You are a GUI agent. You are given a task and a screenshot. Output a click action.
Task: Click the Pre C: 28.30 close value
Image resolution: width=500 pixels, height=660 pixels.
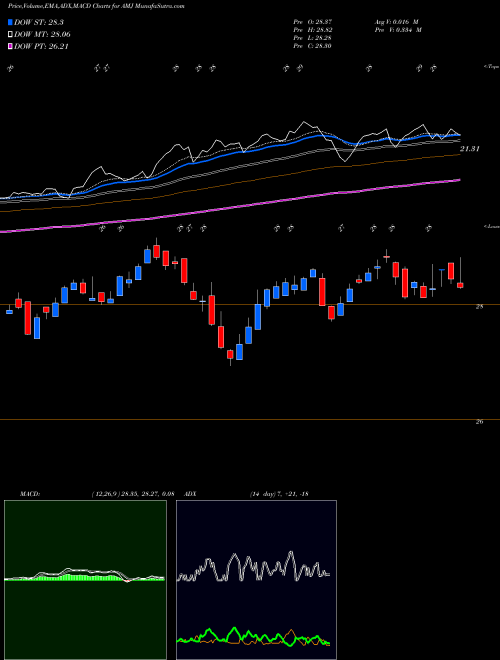314,46
